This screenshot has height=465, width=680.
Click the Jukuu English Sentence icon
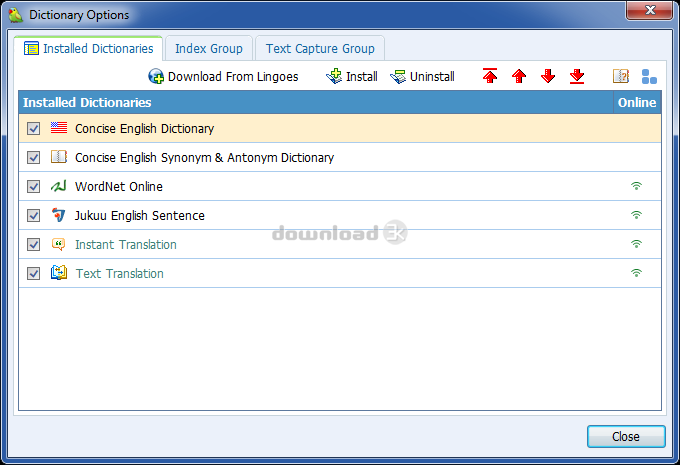pyautogui.click(x=59, y=215)
